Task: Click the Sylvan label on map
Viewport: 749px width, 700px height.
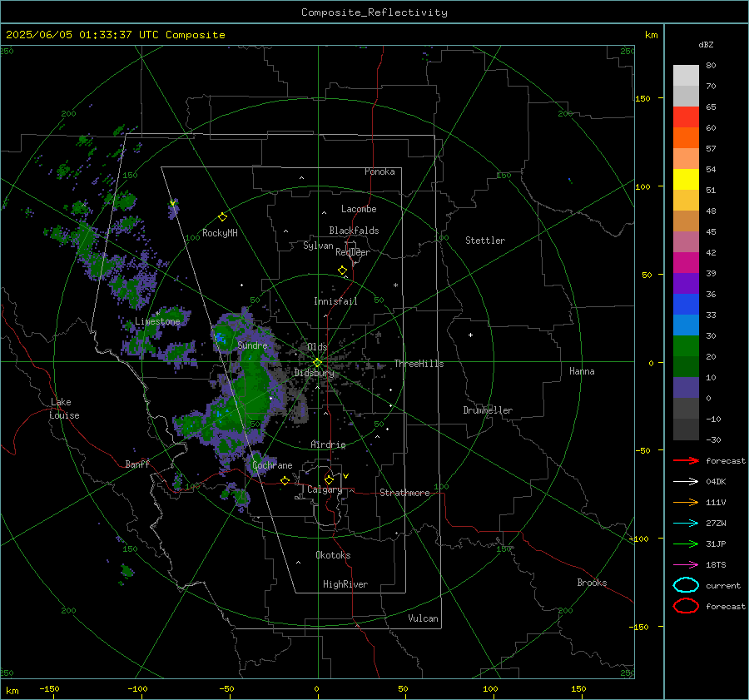Action: point(318,246)
